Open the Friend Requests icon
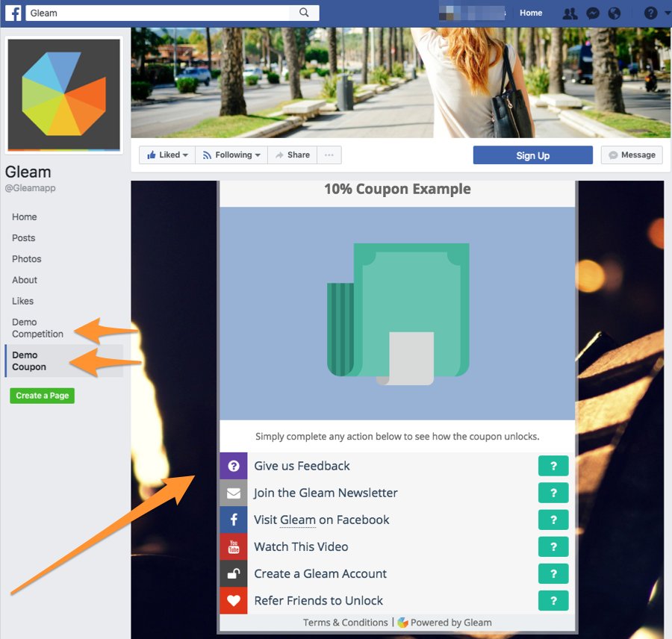This screenshot has width=672, height=639. pos(570,13)
